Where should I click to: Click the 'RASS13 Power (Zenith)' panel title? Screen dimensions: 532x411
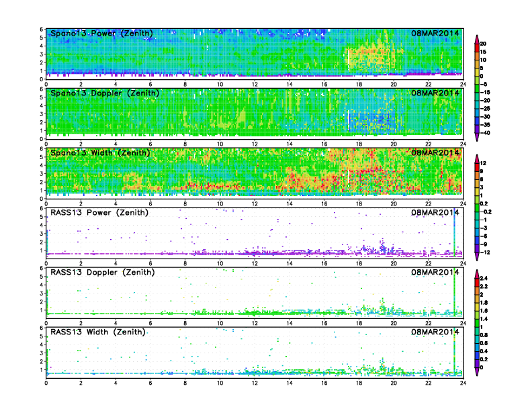(99, 213)
